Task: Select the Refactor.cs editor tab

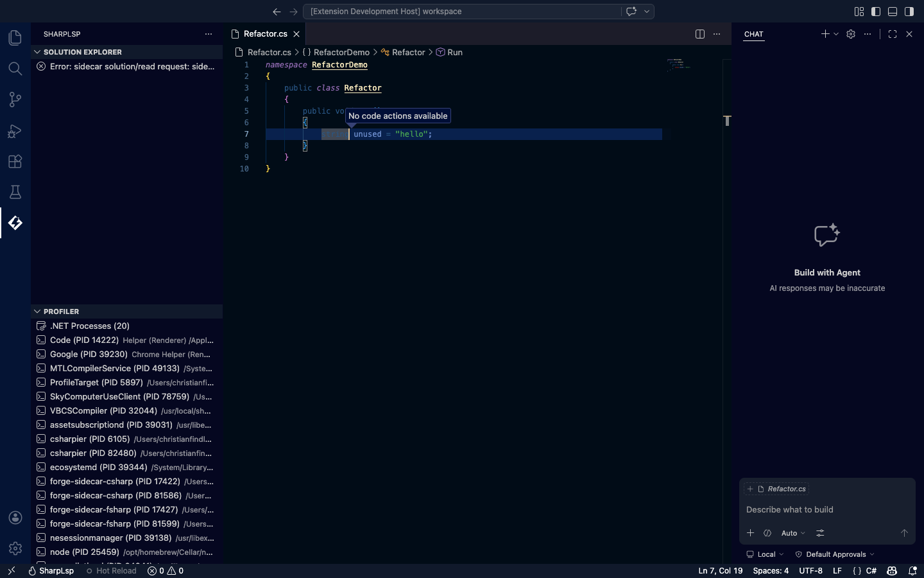Action: (x=265, y=34)
